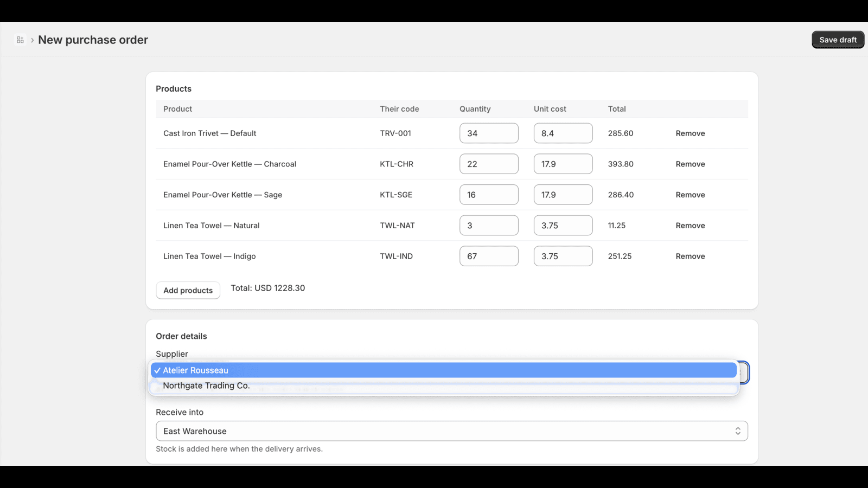Image resolution: width=868 pixels, height=488 pixels.
Task: Edit unit cost for Kettle Charcoal
Action: tap(563, 164)
